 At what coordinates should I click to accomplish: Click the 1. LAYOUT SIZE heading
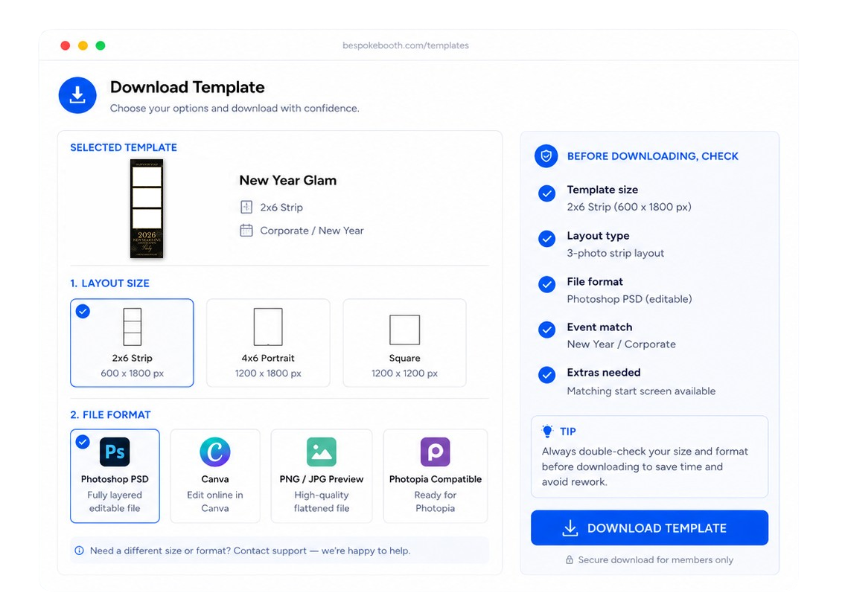coord(109,283)
